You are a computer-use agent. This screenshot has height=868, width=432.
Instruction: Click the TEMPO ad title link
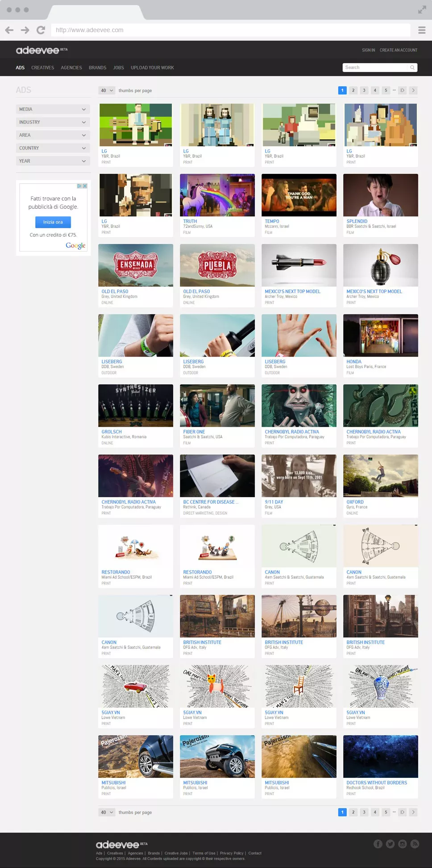point(272,221)
